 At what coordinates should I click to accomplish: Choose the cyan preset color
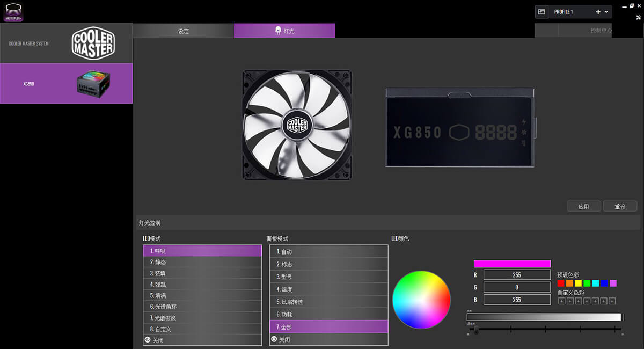(x=595, y=283)
